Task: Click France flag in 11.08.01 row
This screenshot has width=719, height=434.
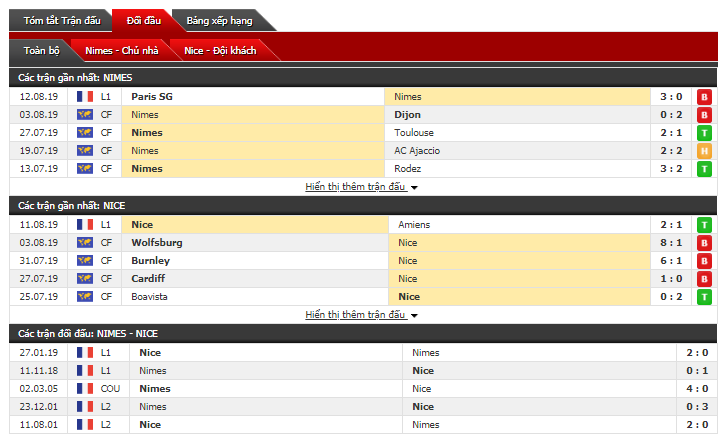Action: [85, 424]
